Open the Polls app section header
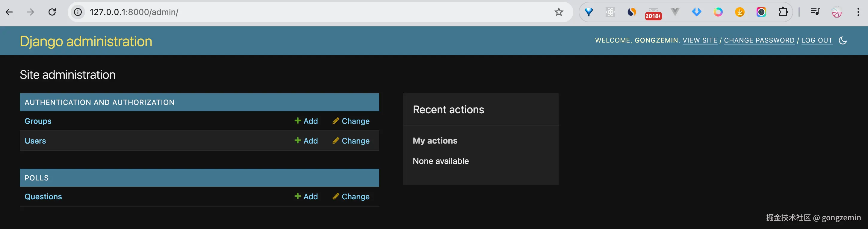 pyautogui.click(x=37, y=178)
